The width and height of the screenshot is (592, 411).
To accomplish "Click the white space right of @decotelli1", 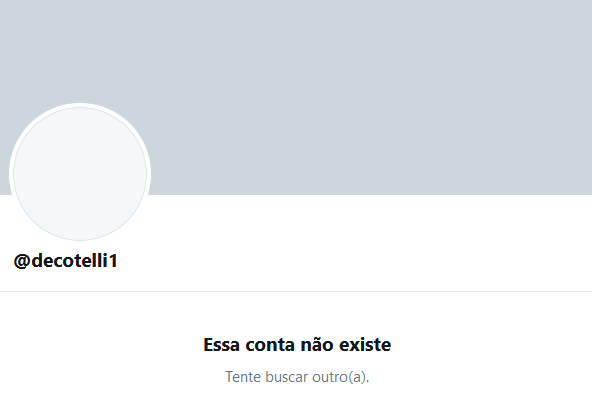I will pos(355,261).
